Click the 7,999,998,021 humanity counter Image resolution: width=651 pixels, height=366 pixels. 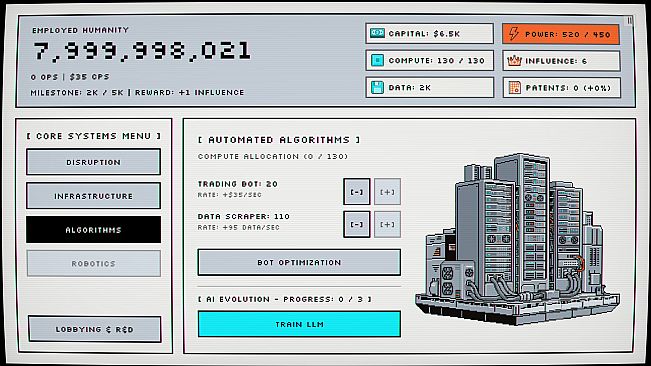[x=142, y=51]
